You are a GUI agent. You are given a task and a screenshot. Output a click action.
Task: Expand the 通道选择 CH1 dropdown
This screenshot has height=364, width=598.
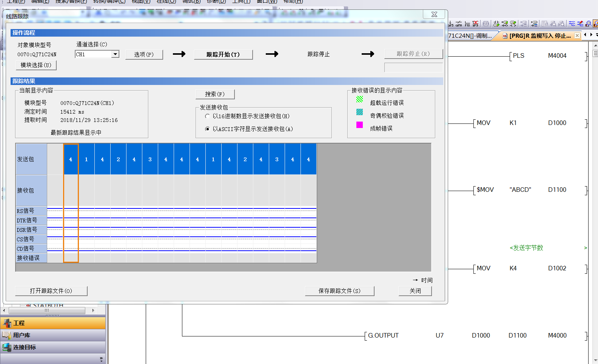[x=115, y=54]
